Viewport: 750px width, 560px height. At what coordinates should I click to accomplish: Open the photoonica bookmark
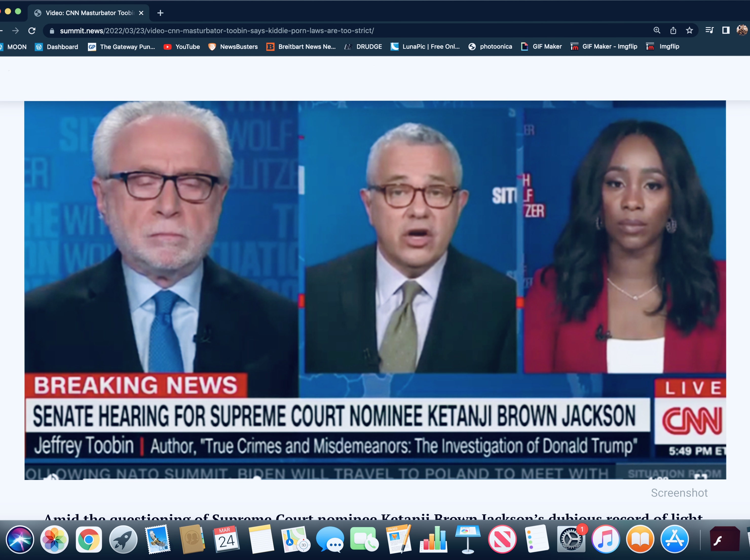(x=490, y=47)
